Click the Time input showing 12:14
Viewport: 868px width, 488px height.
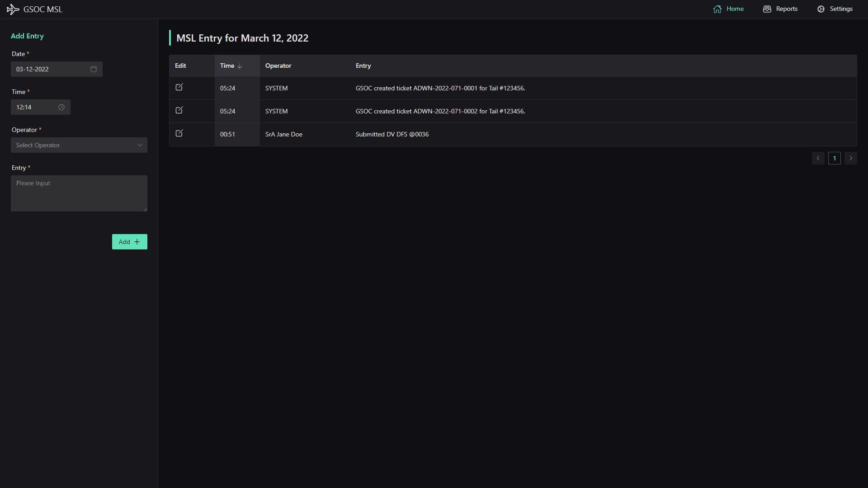pyautogui.click(x=36, y=107)
